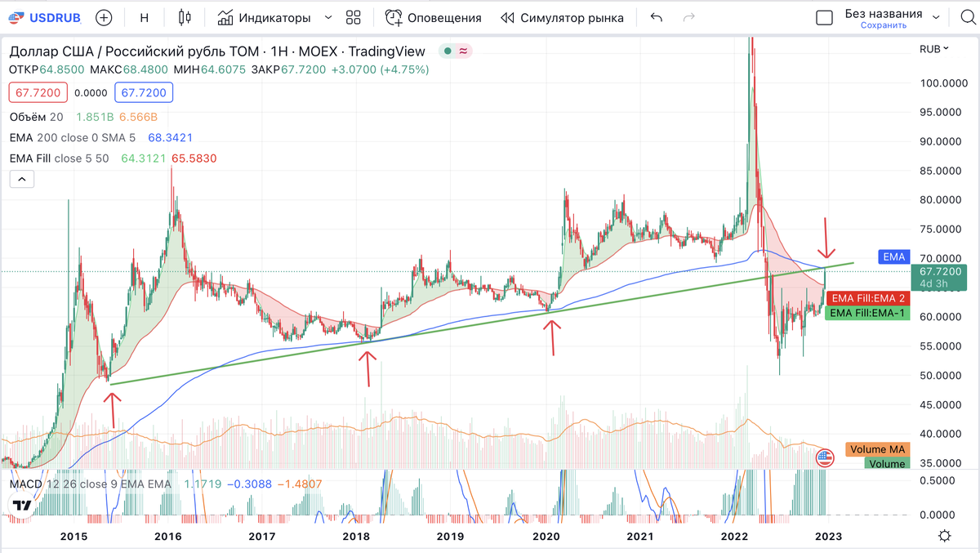Toggle the green market status indicator dot
Image resolution: width=980 pixels, height=553 pixels.
[447, 51]
